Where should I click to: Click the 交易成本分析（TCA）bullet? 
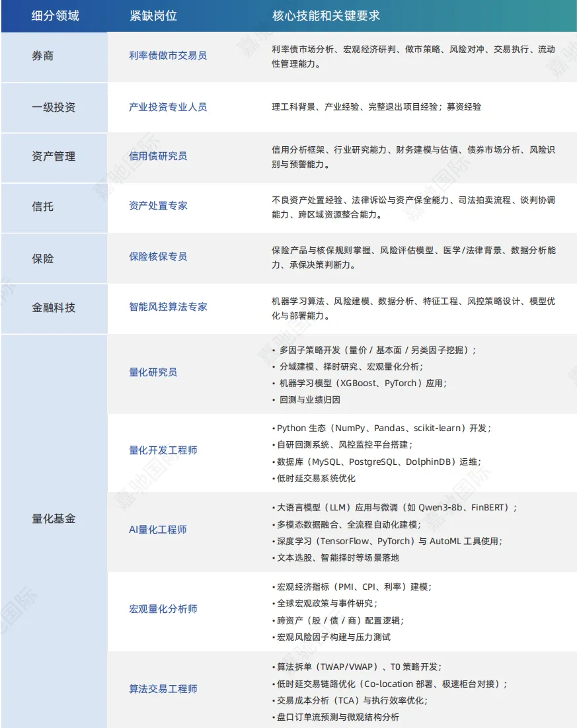[350, 701]
